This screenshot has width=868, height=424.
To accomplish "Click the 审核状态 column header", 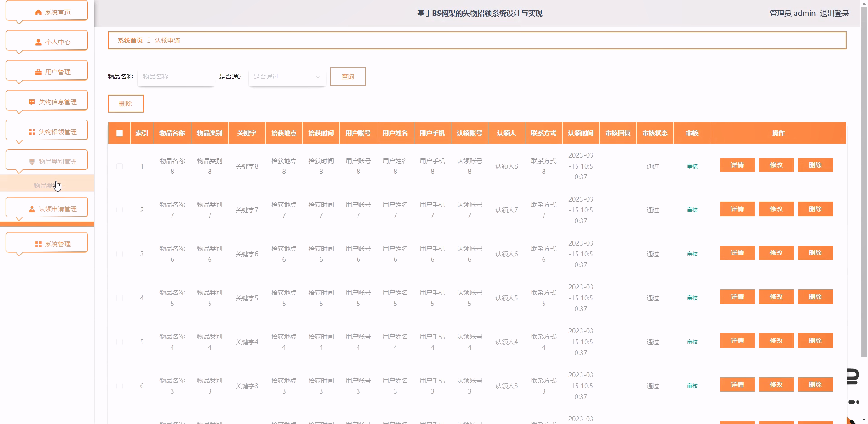I will coord(655,133).
